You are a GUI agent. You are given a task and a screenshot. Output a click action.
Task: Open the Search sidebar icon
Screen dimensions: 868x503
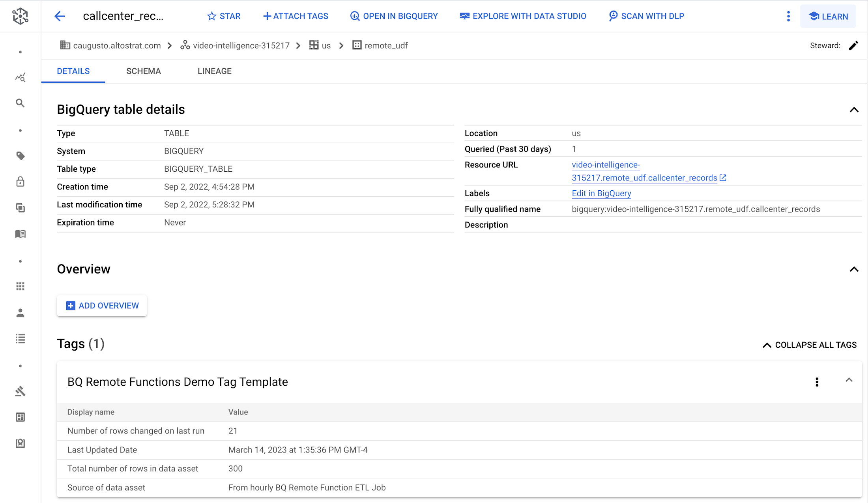click(21, 103)
